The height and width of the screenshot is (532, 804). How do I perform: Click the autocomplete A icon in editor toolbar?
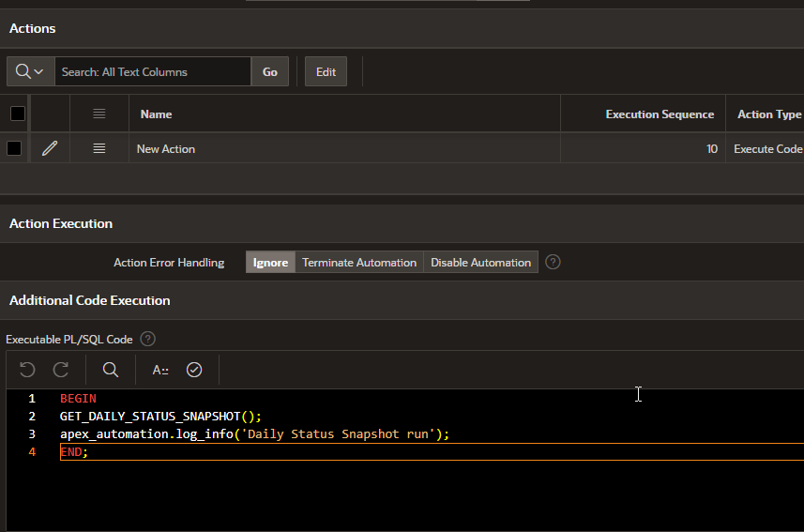click(x=160, y=370)
